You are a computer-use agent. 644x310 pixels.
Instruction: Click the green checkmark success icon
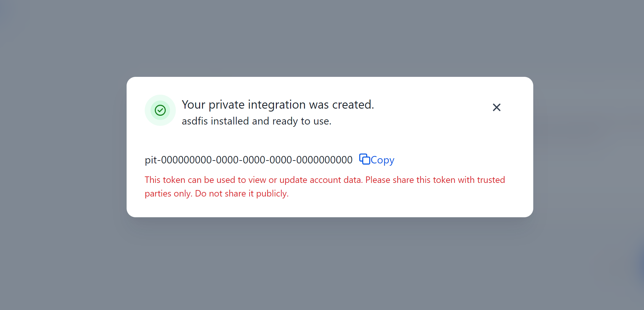coord(160,110)
